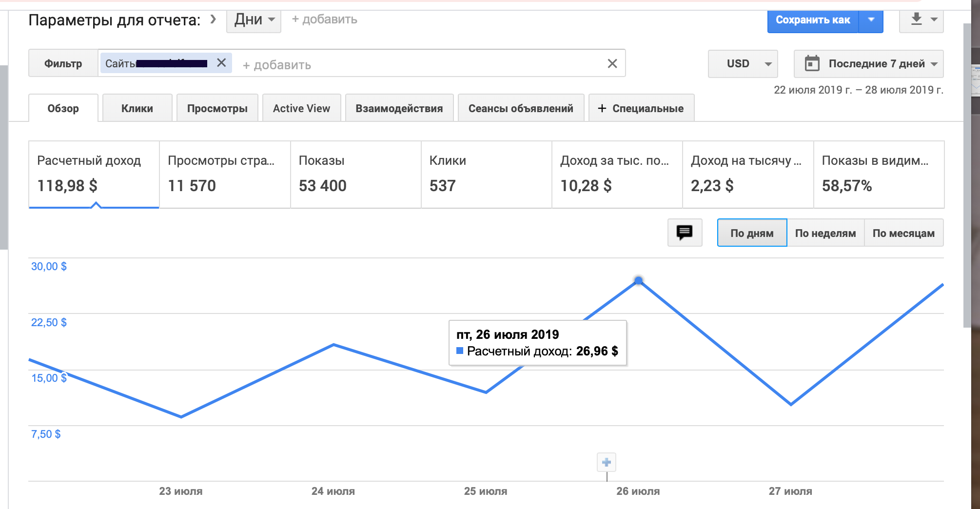980x509 pixels.
Task: Select the Клики 537 metric card
Action: [487, 175]
